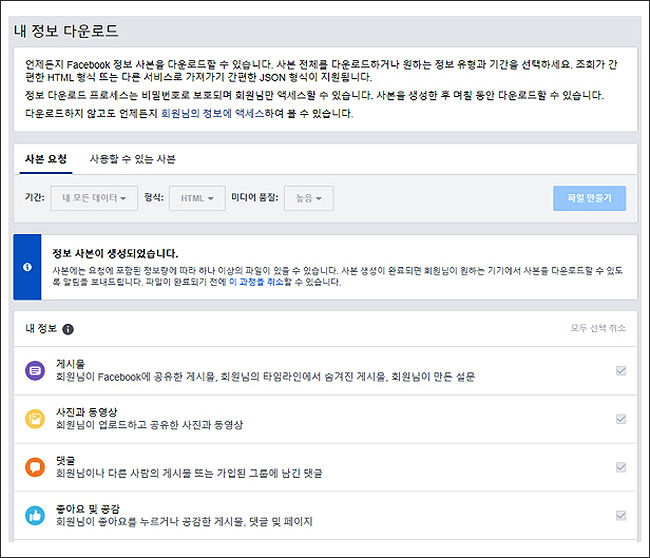Toggle the 좋아요 및 공감 checkbox
This screenshot has height=558, width=650.
pyautogui.click(x=621, y=515)
